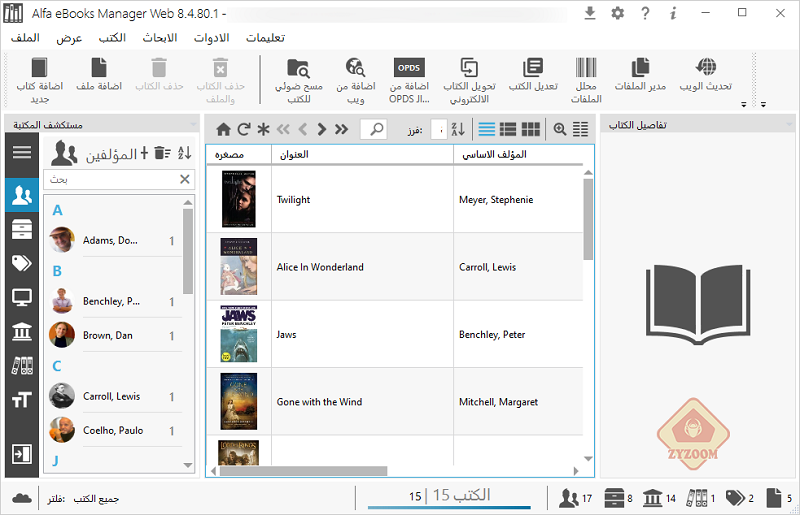Expand the book details panel dropdown
800x515 pixels.
point(788,126)
